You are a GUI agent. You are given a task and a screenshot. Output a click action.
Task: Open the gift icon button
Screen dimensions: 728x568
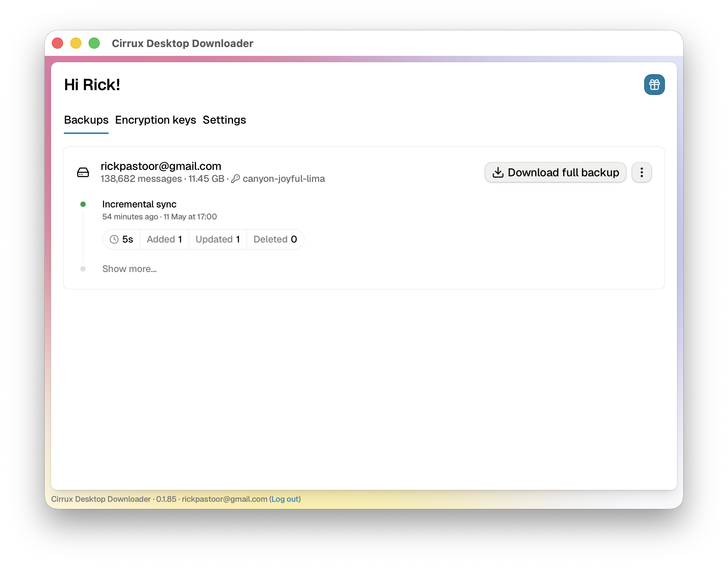click(x=654, y=85)
